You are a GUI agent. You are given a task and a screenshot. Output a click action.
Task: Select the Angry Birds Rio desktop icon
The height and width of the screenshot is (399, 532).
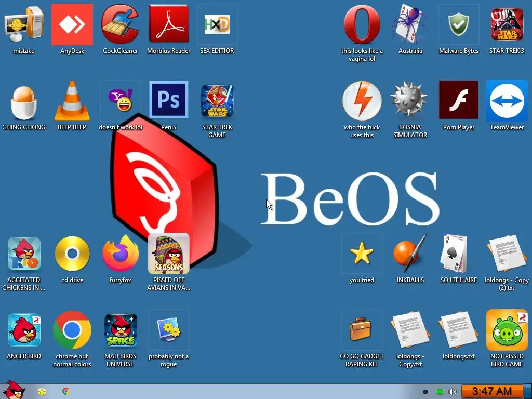coord(24,254)
